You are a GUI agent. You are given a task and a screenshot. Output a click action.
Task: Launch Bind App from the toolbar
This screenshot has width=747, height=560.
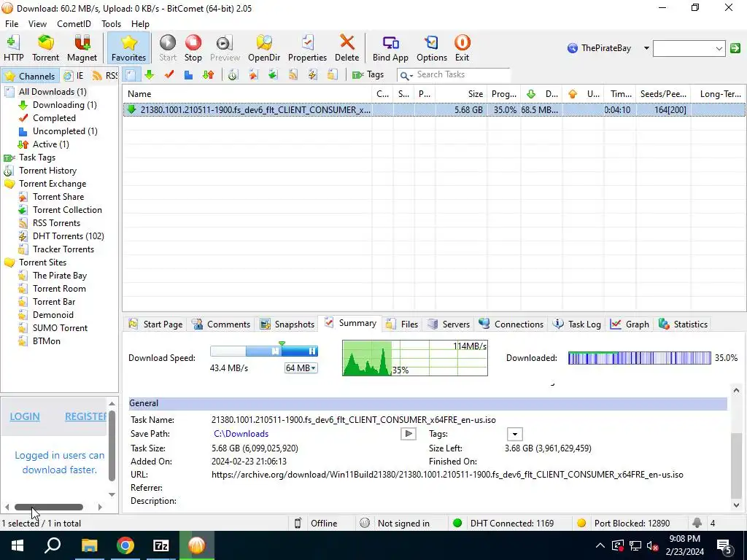390,48
